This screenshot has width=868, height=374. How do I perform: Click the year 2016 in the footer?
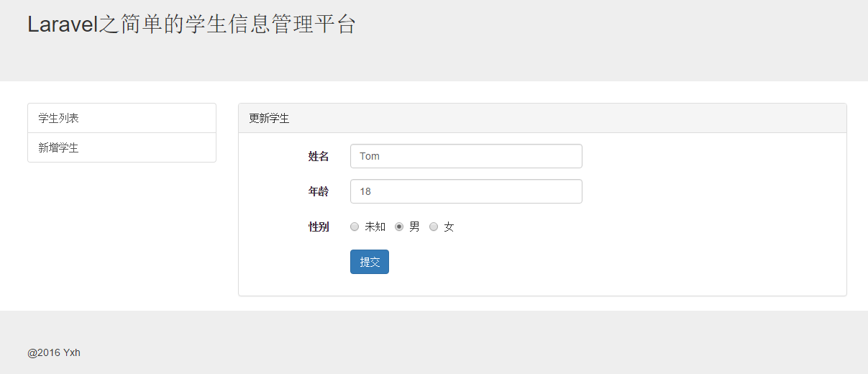(48, 352)
